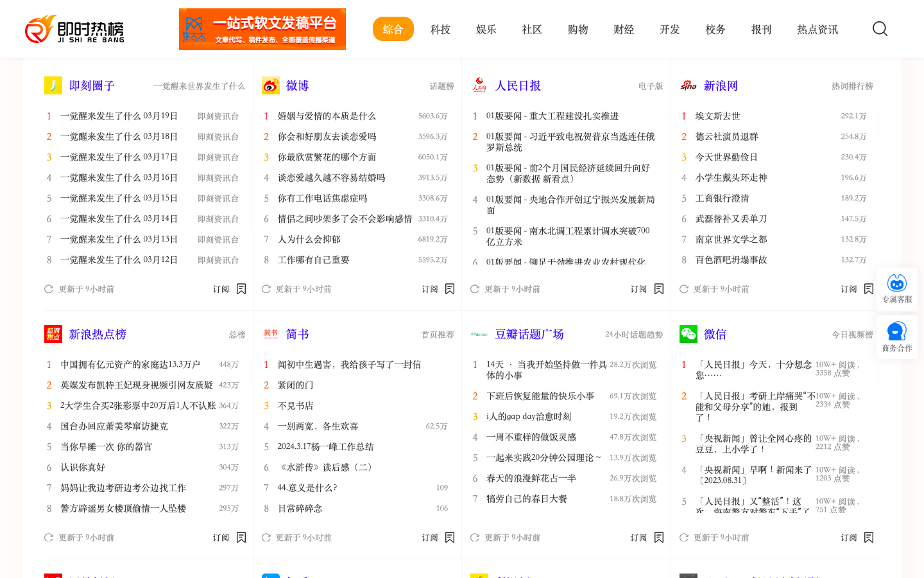Open 春天的浪漫鲜花占一半 topic

(531, 478)
